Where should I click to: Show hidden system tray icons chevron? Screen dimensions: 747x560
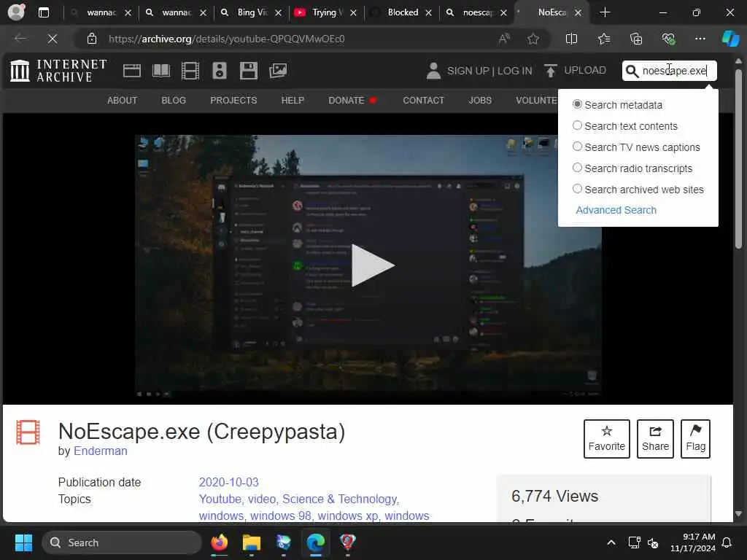point(611,542)
